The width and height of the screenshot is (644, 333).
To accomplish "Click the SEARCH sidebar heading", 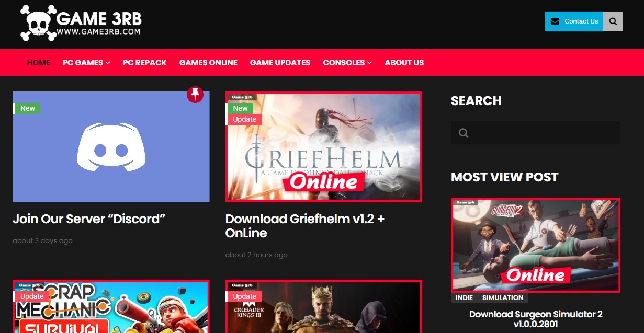I will (476, 101).
